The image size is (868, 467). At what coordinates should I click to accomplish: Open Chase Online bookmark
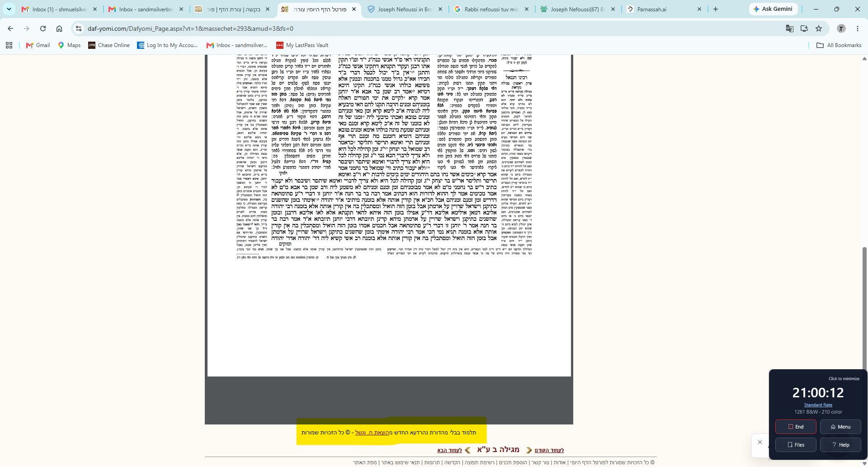point(109,45)
